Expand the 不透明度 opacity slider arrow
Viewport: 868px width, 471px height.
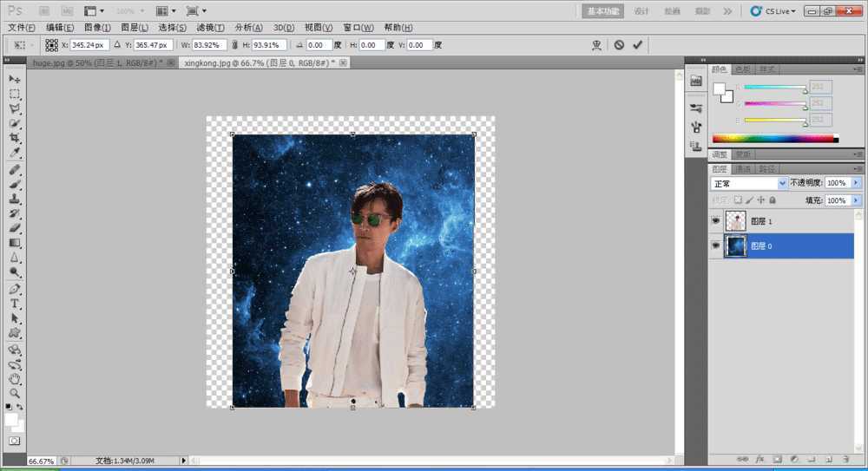click(856, 184)
